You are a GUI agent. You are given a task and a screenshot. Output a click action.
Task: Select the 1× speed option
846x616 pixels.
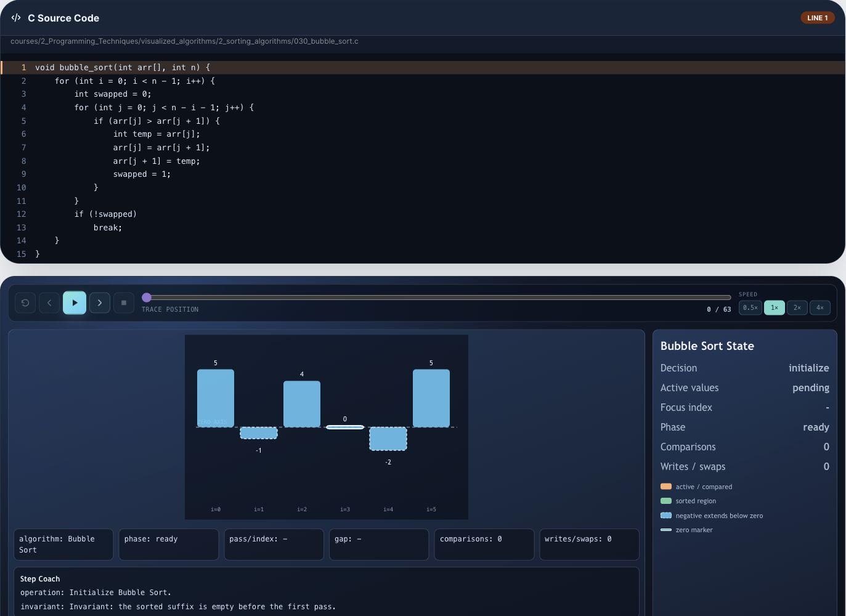[775, 307]
